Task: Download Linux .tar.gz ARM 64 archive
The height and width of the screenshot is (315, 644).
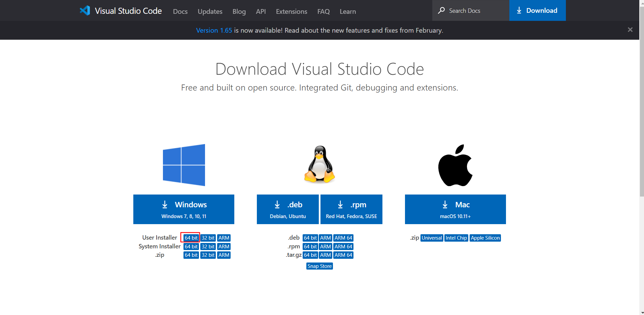Action: point(343,255)
